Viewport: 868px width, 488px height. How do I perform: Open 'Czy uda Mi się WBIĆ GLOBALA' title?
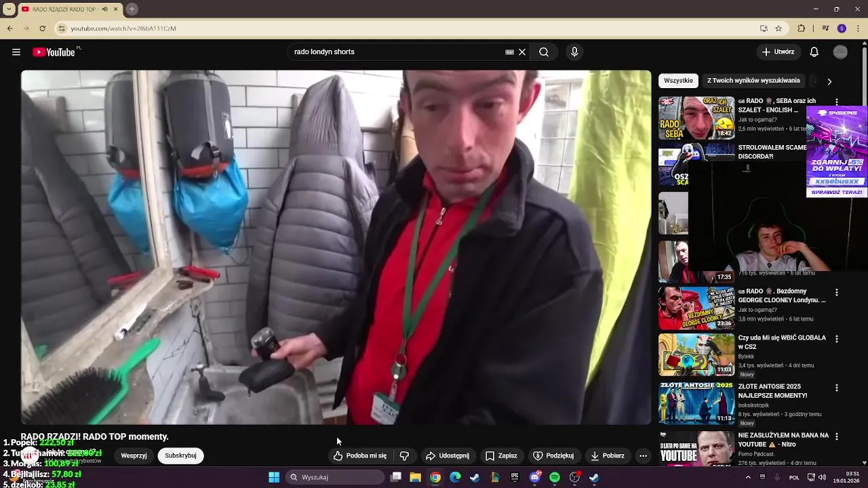tap(782, 342)
